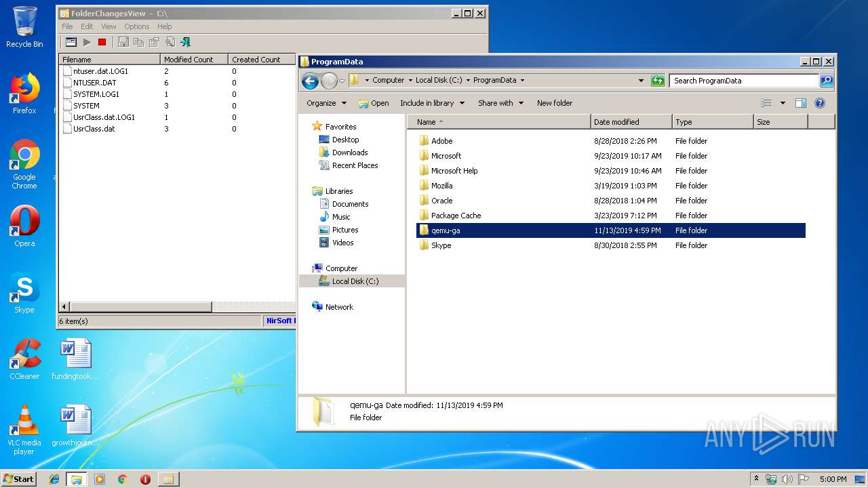Click Internet Explorer taskbar icon
Image resolution: width=868 pixels, height=488 pixels.
coord(54,479)
